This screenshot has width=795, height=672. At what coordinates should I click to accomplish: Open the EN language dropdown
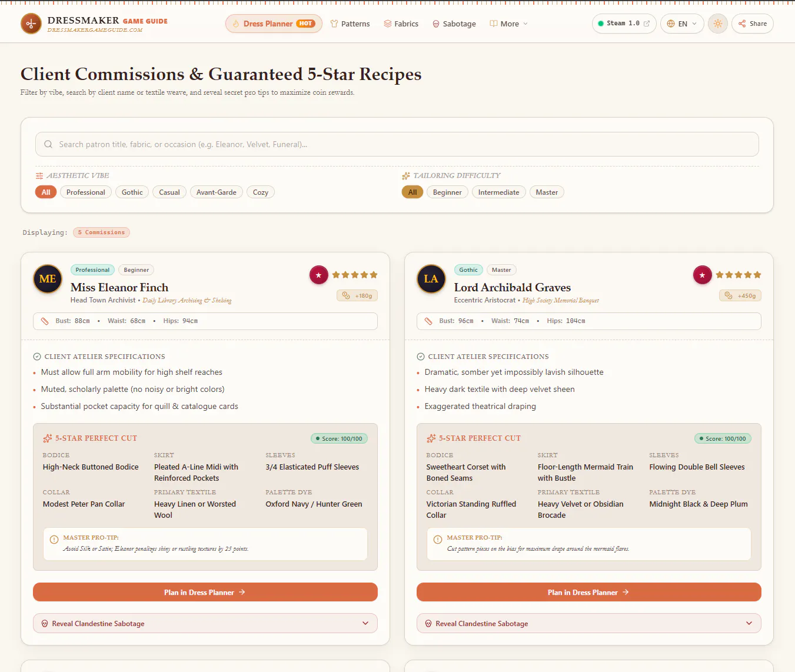(682, 24)
